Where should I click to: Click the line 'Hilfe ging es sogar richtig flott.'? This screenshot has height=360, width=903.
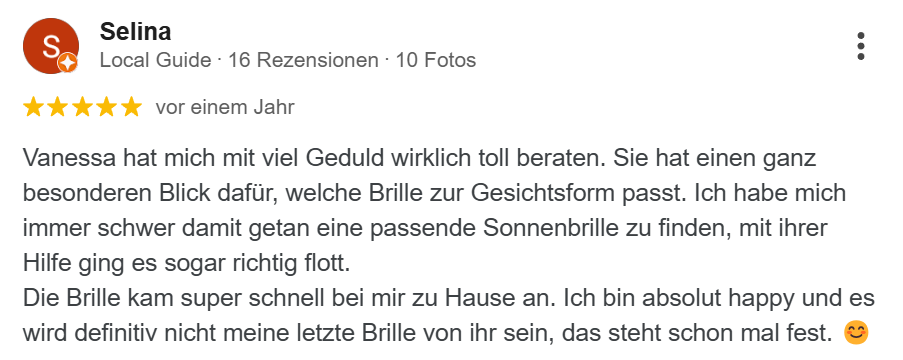pyautogui.click(x=187, y=264)
